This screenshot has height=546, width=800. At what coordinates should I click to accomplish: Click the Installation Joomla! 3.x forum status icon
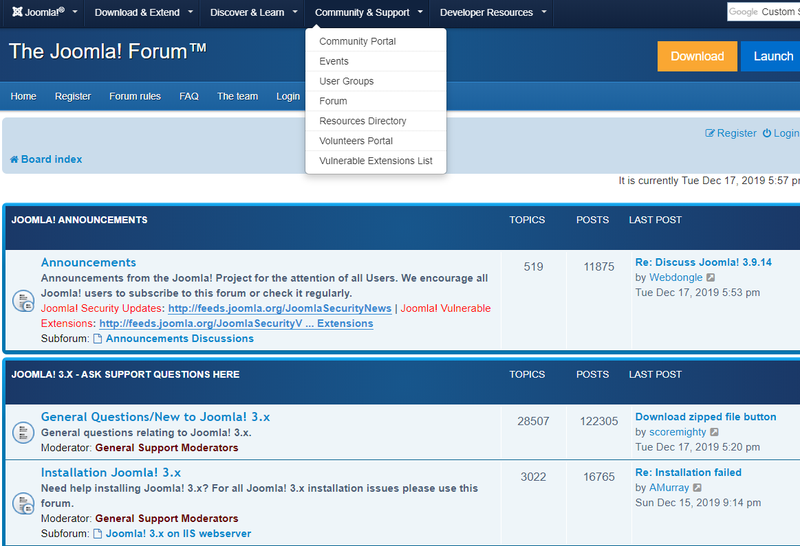tap(23, 503)
